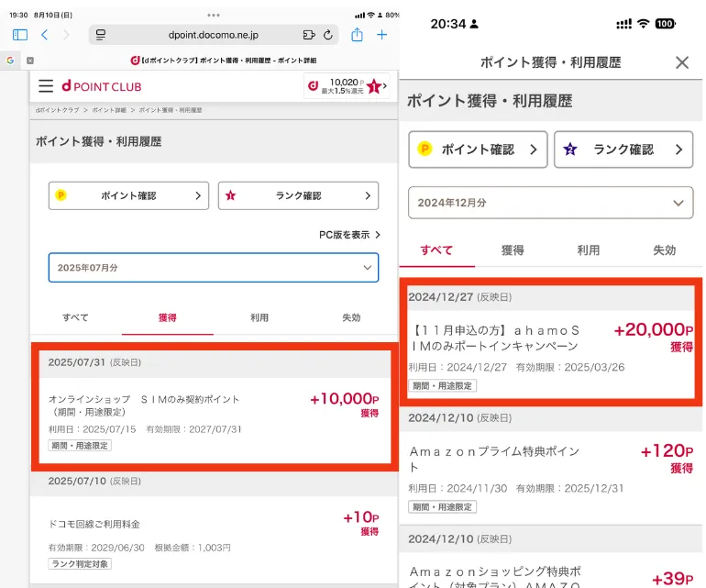Click the +10,000P amount
This screenshot has width=706, height=588.
(345, 399)
